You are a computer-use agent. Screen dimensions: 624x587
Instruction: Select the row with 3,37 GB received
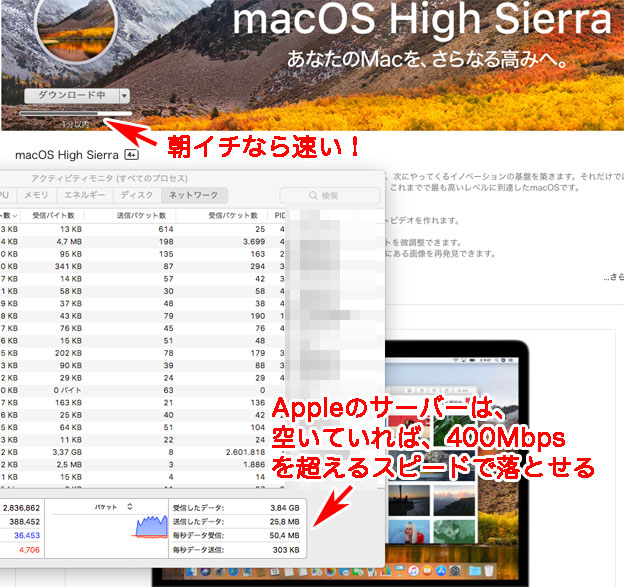(142, 452)
